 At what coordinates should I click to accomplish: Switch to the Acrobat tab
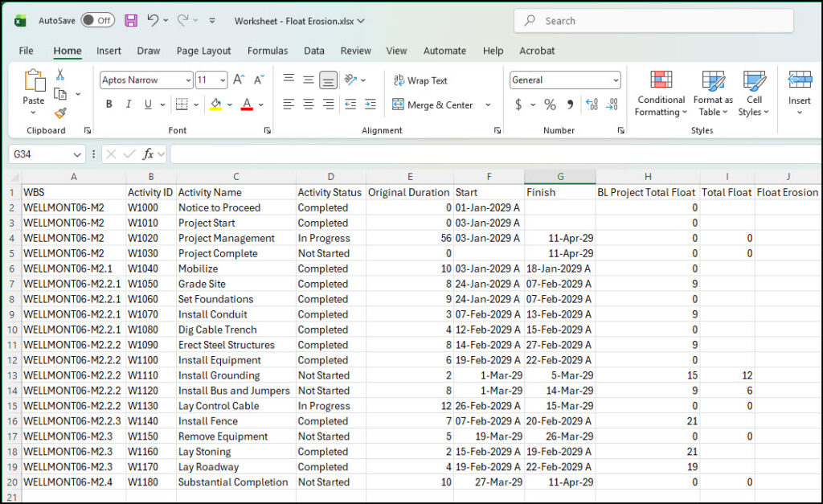[537, 51]
